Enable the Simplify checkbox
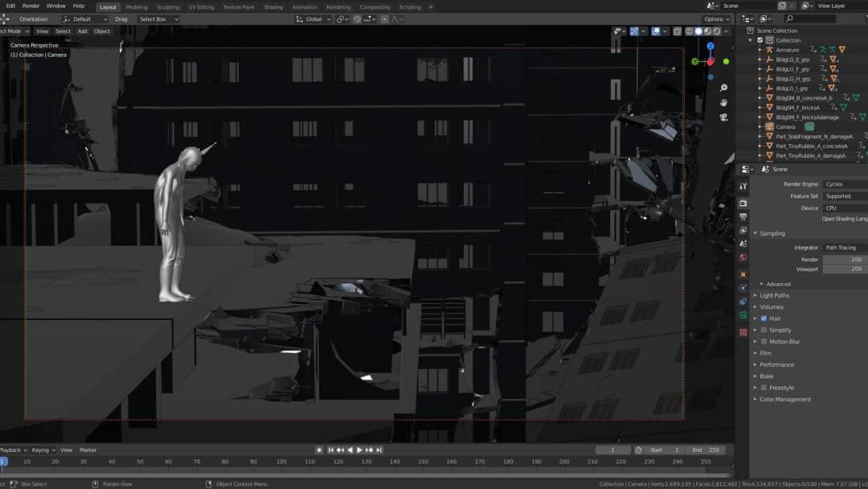 tap(764, 330)
